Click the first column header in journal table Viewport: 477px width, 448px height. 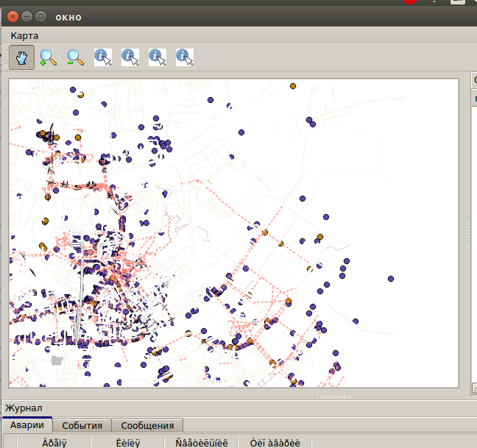[x=54, y=442]
